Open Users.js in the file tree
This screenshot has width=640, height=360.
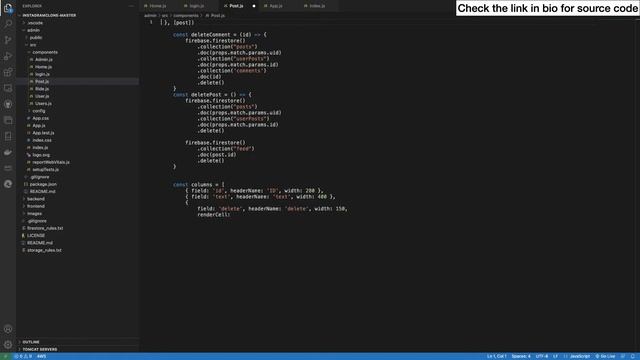coord(43,104)
